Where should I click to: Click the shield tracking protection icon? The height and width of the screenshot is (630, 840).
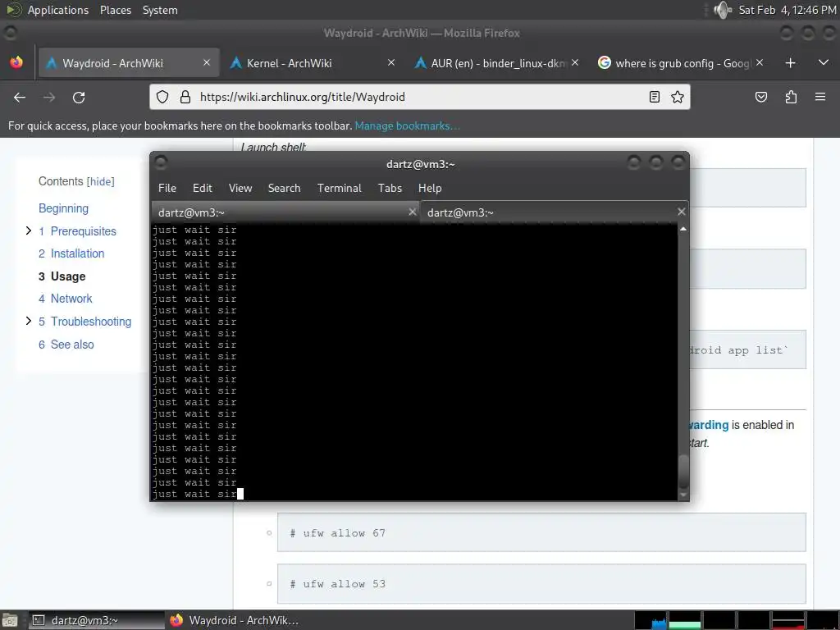coord(162,97)
